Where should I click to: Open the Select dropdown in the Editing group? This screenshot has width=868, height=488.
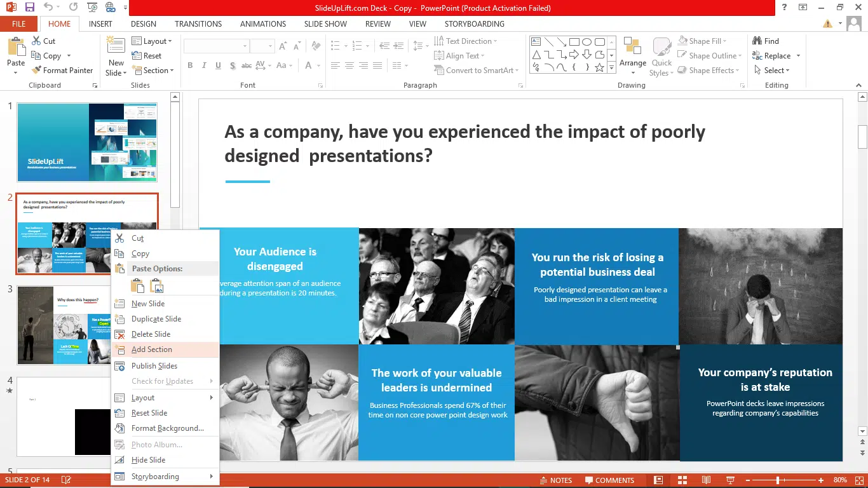pyautogui.click(x=775, y=71)
